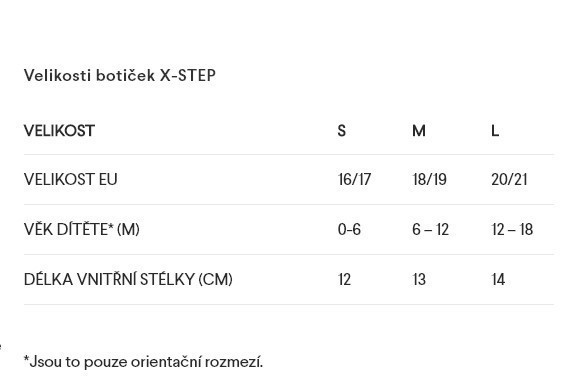588x392 pixels.
Task: Click the heading Velikosti botiček X-STEP
Action: point(120,75)
